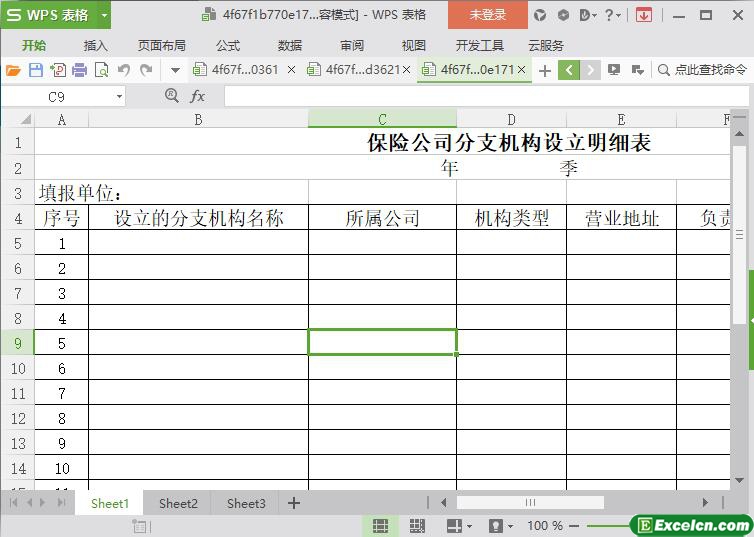Select row 9 header
Viewport: 754px width, 537px height.
coord(18,343)
